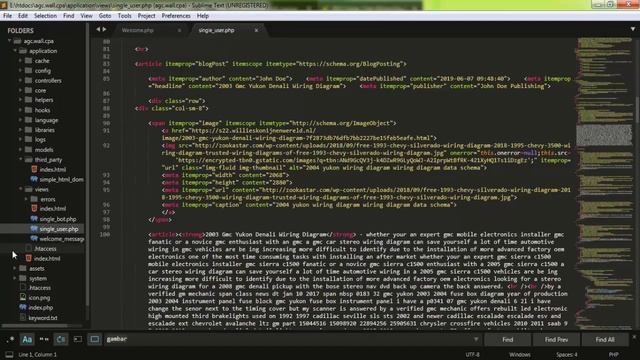Collapse the application folder
The height and width of the screenshot is (360, 640).
(15, 51)
